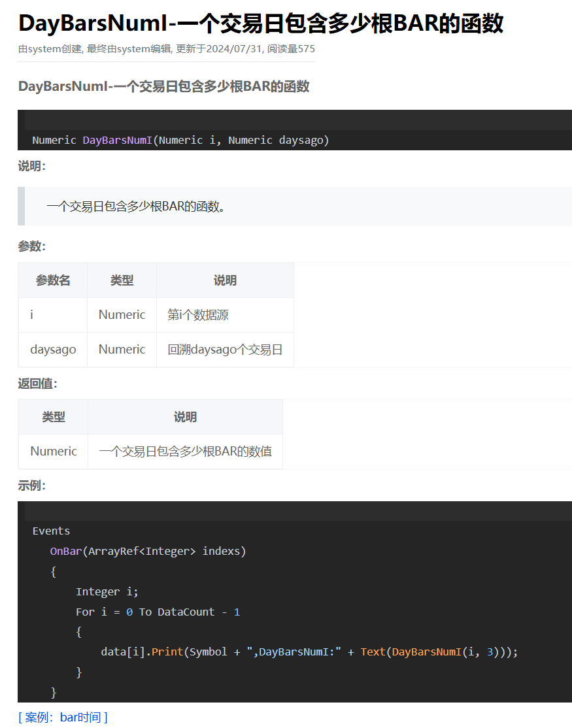Click the description text '一个交易日包含多少根BAR的函数。'
Viewport: 572px width, 728px height.
click(135, 207)
